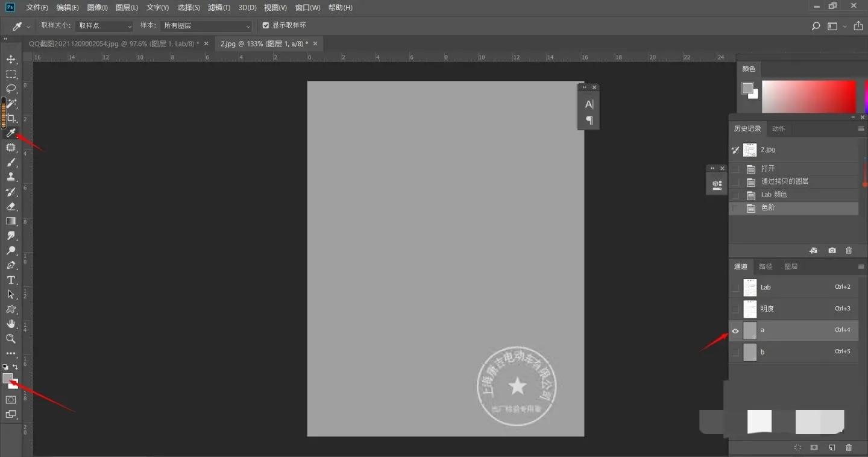868x457 pixels.
Task: Select the Zoom tool
Action: click(x=11, y=339)
